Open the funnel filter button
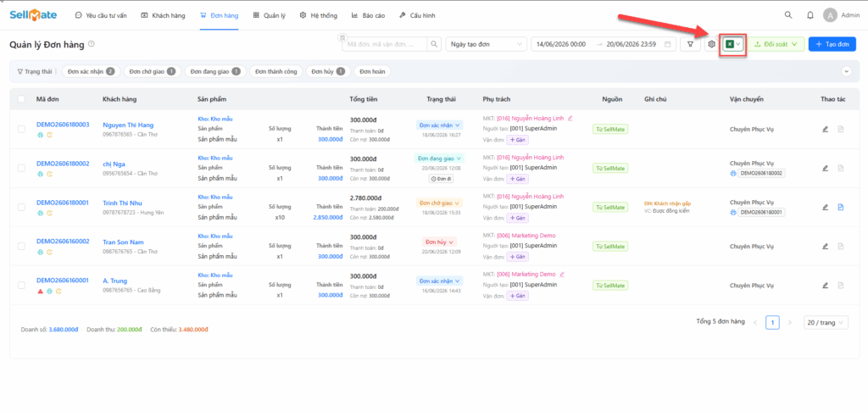The image size is (868, 412). click(690, 44)
